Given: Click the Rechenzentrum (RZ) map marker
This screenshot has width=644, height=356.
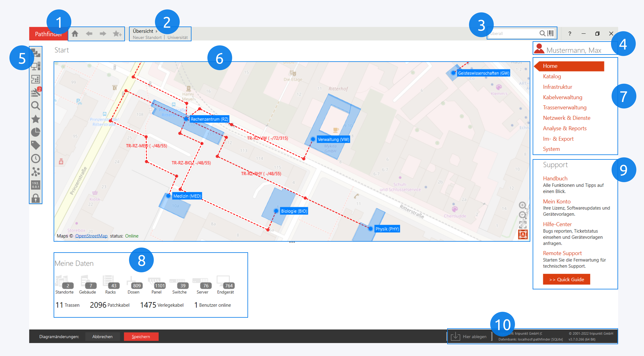Looking at the screenshot, I should point(186,119).
